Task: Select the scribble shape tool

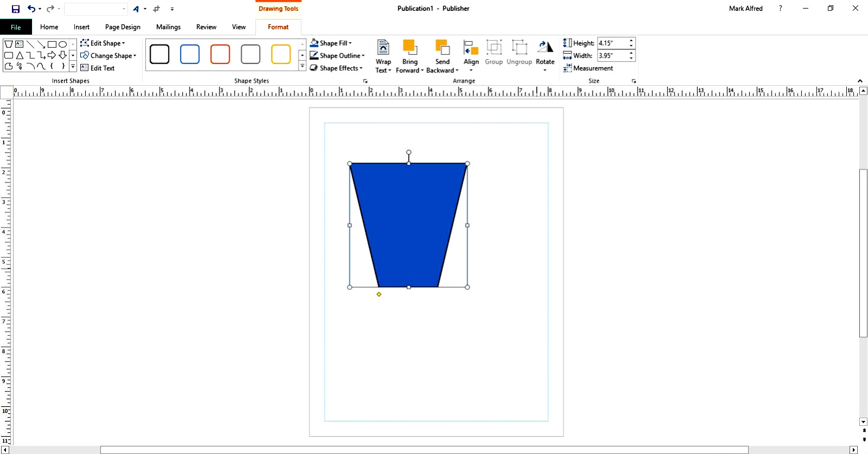Action: pyautogui.click(x=20, y=66)
